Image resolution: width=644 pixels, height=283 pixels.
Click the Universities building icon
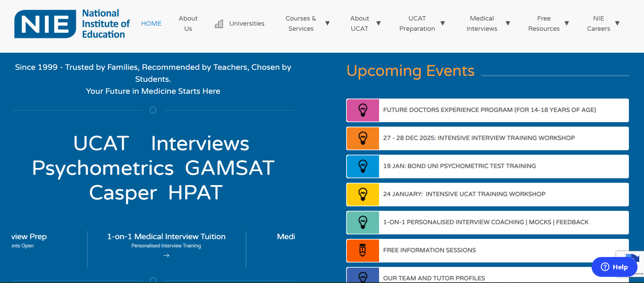click(219, 24)
